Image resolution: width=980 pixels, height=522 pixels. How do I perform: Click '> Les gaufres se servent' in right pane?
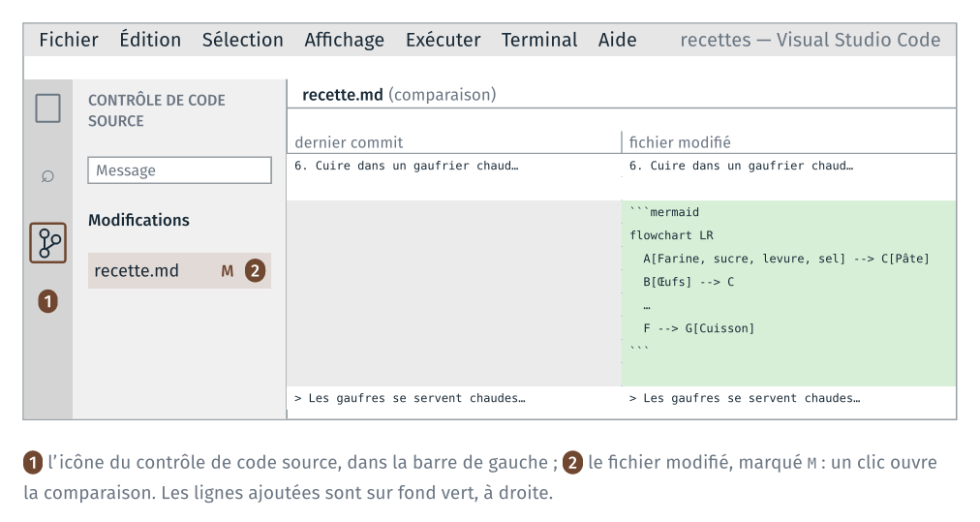(745, 398)
